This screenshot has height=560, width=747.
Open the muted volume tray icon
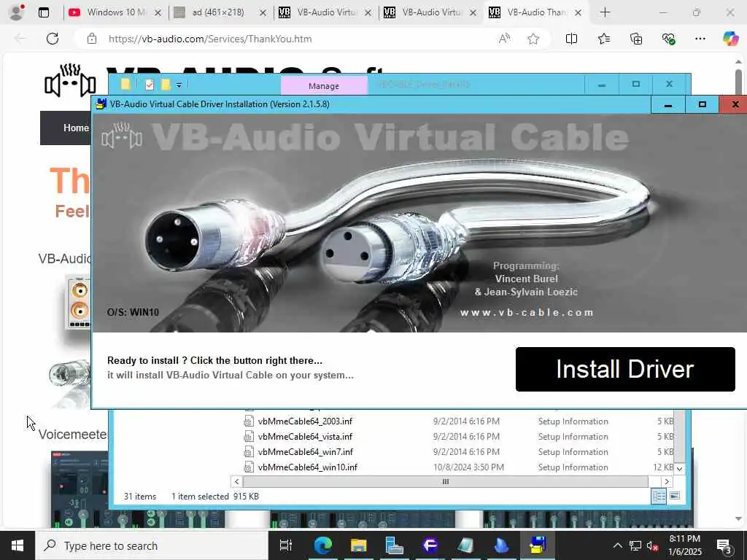653,546
